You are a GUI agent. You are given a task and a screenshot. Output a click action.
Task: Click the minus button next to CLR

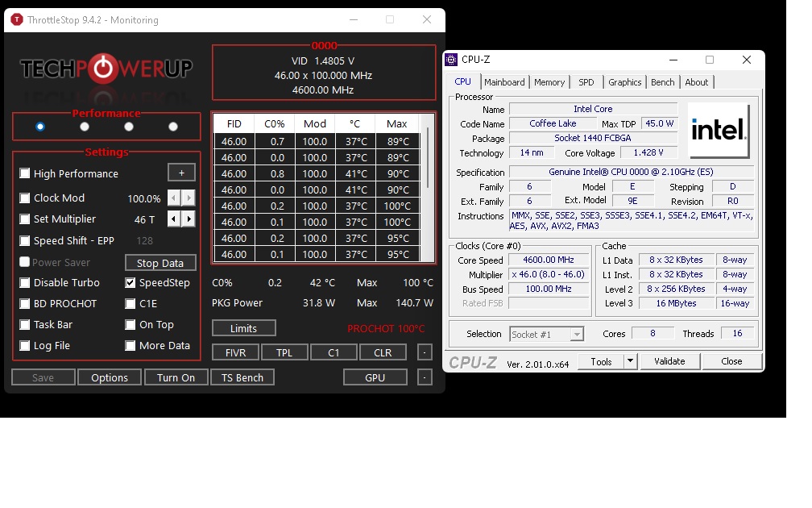[x=425, y=352]
